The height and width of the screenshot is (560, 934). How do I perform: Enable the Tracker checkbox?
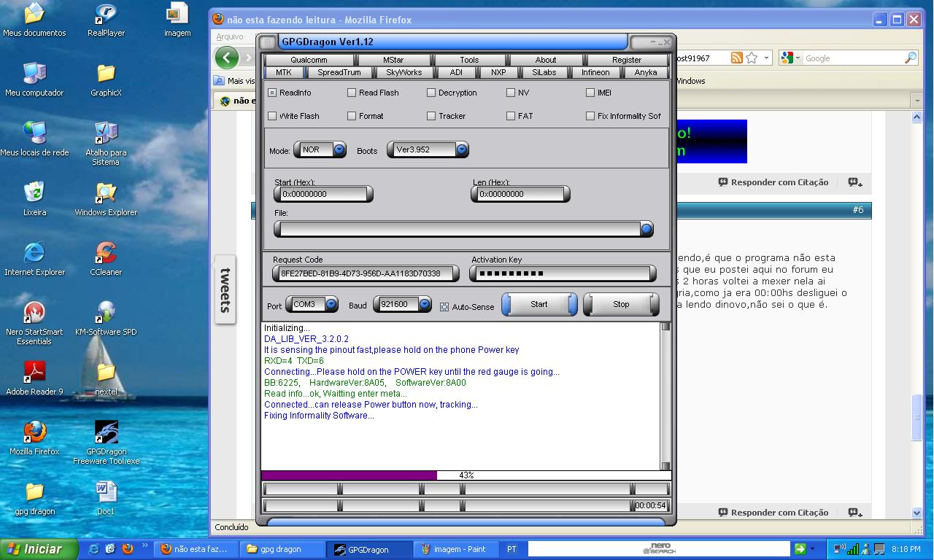pyautogui.click(x=431, y=116)
